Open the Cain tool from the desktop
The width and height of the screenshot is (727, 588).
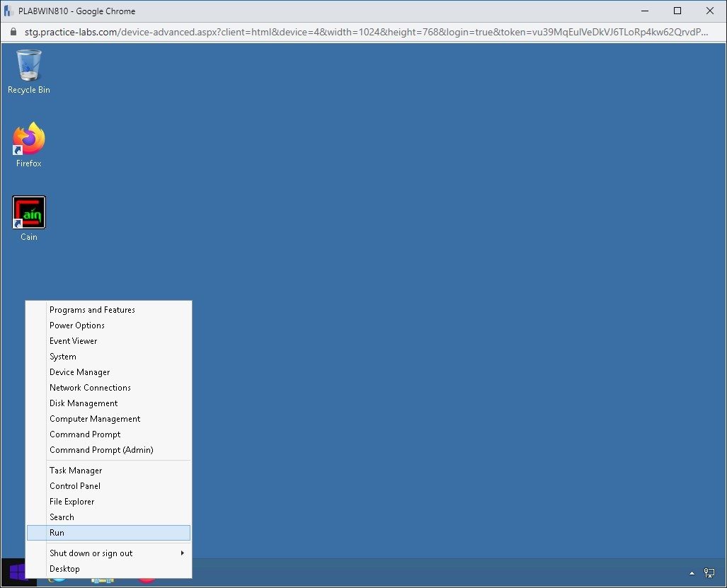click(28, 216)
